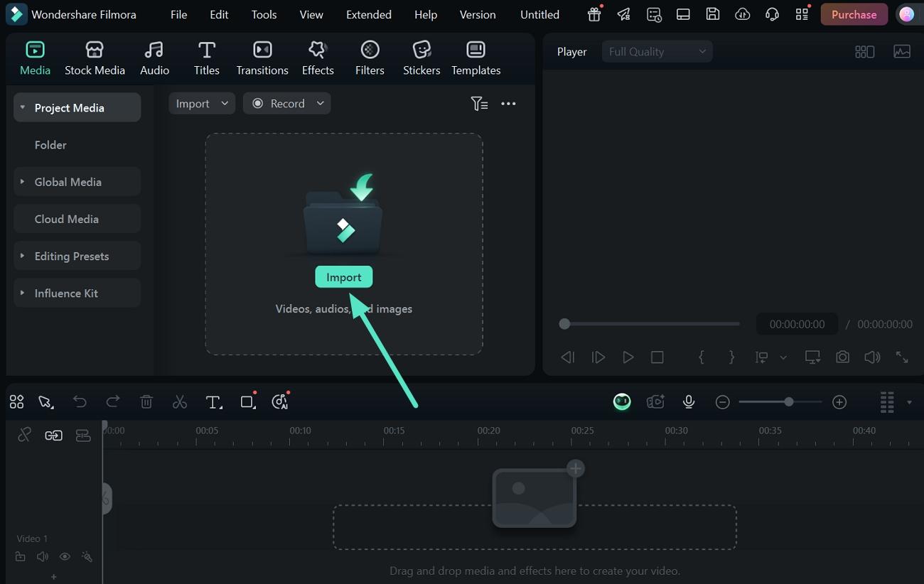924x584 pixels.
Task: Open the media filter sort icon
Action: pos(479,104)
